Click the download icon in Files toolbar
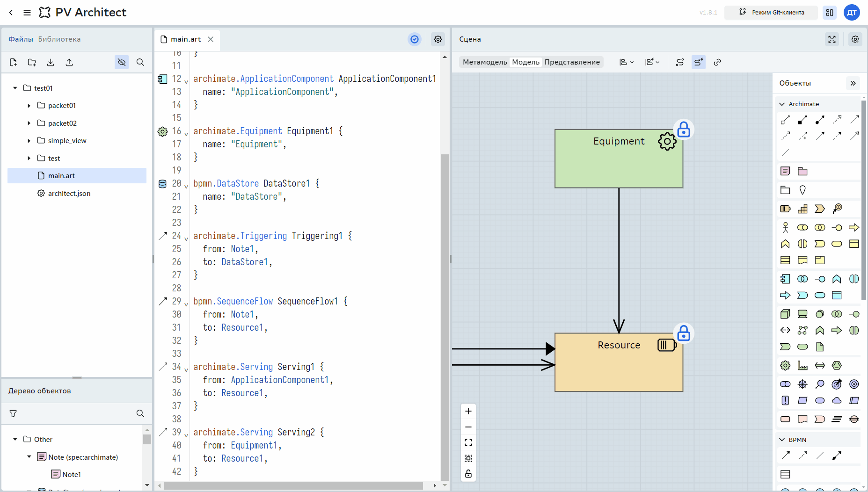 click(51, 62)
